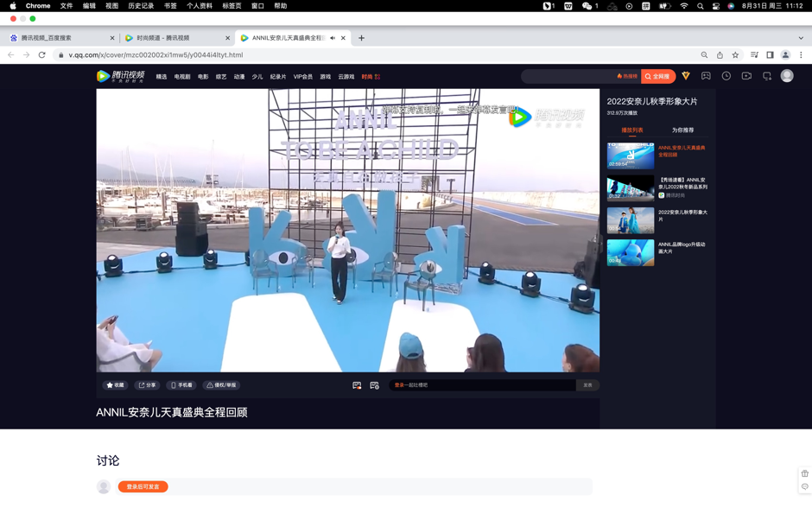Open the VIP会员 navigation item
This screenshot has height=508, width=812.
point(303,77)
